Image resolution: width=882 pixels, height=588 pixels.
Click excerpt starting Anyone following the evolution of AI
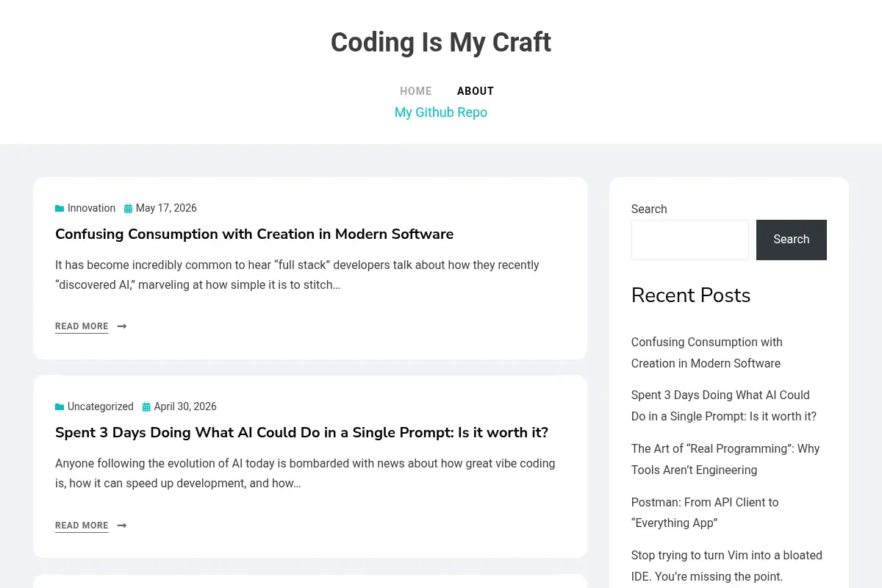point(305,473)
